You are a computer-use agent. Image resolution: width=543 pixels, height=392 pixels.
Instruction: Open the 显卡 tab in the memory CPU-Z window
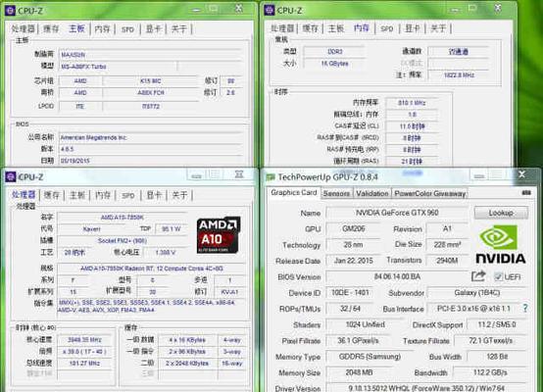413,28
